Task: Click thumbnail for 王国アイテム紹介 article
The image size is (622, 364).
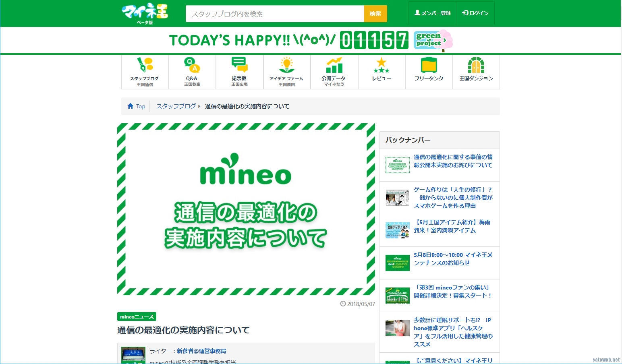Action: tap(398, 230)
